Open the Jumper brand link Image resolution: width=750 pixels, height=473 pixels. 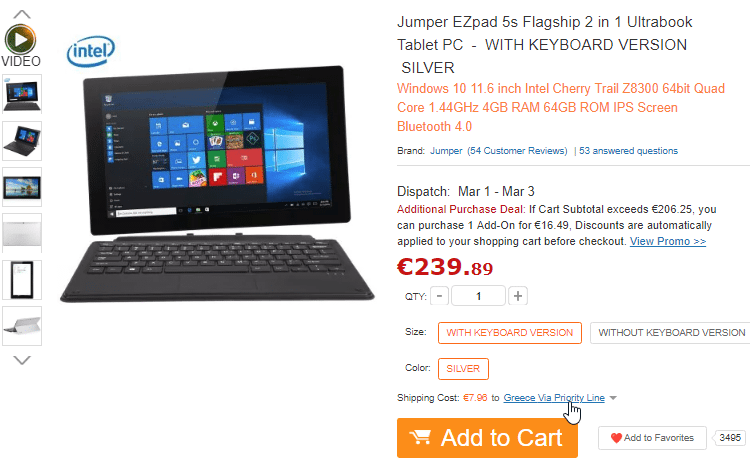pyautogui.click(x=446, y=151)
